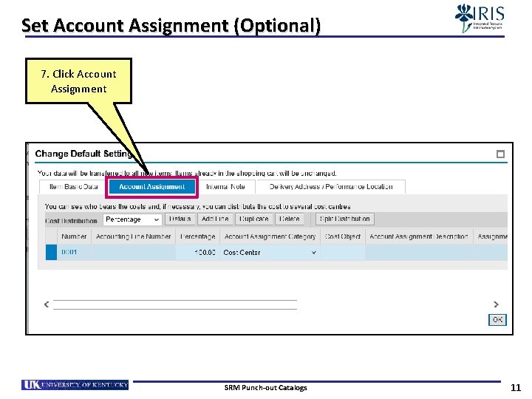Click the Percentage column header
The width and height of the screenshot is (532, 399).
198,236
